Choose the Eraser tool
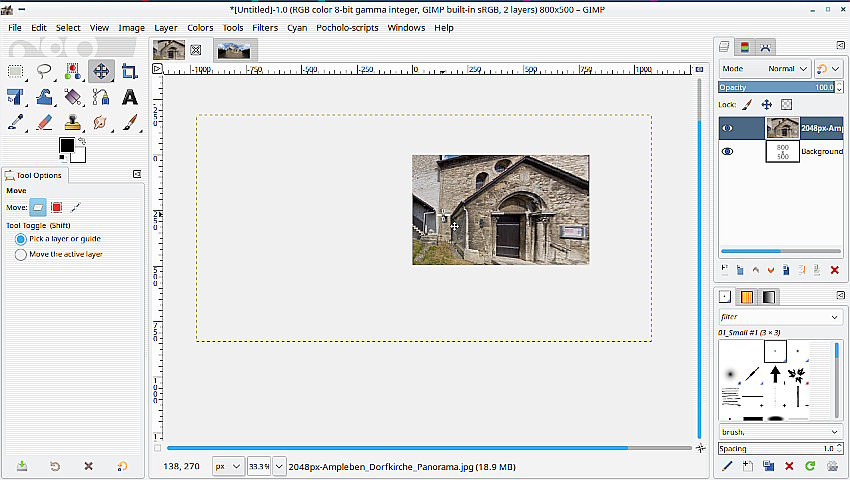 coord(44,123)
